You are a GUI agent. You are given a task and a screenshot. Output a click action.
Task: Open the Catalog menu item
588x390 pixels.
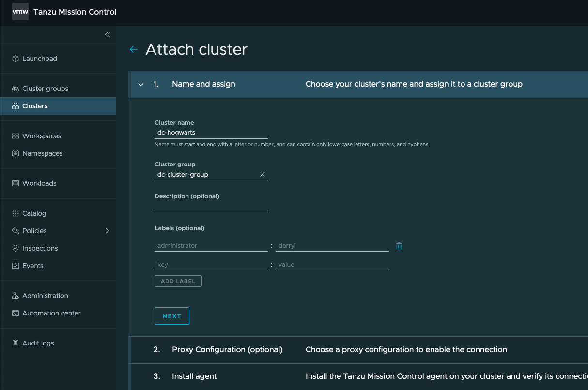[x=34, y=213]
